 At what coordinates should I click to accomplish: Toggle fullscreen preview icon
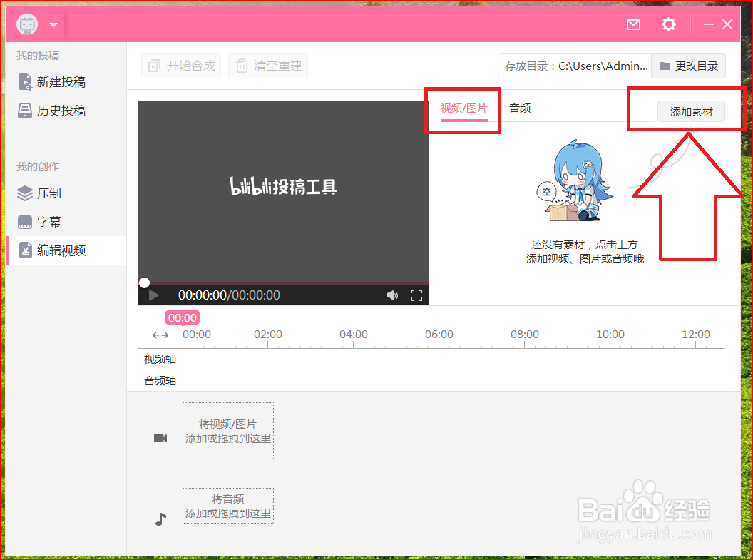(x=416, y=295)
